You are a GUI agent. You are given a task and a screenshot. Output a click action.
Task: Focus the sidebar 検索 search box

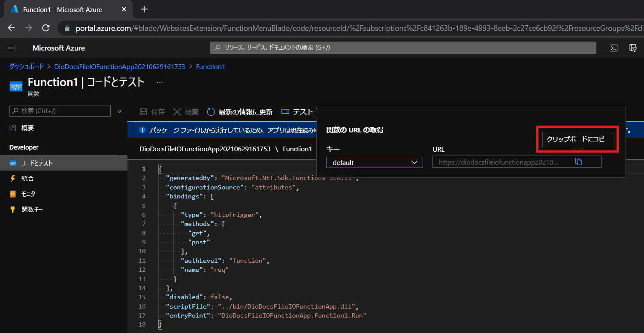pyautogui.click(x=60, y=111)
